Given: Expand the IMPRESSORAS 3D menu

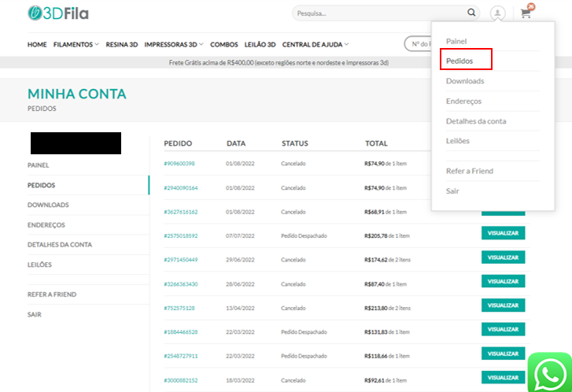Looking at the screenshot, I should point(174,45).
